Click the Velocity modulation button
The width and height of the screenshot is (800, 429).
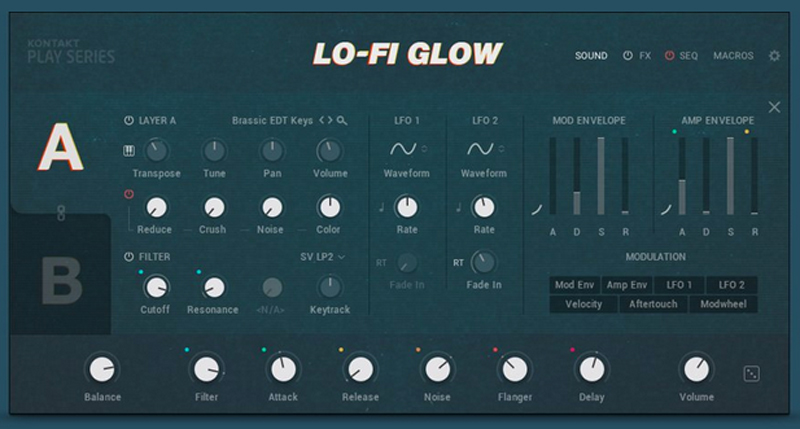click(583, 304)
